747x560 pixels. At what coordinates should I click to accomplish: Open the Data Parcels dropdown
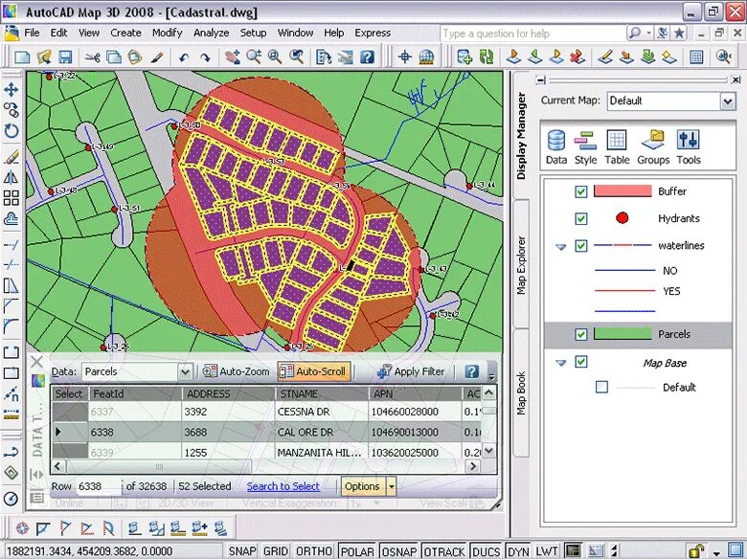(x=186, y=372)
